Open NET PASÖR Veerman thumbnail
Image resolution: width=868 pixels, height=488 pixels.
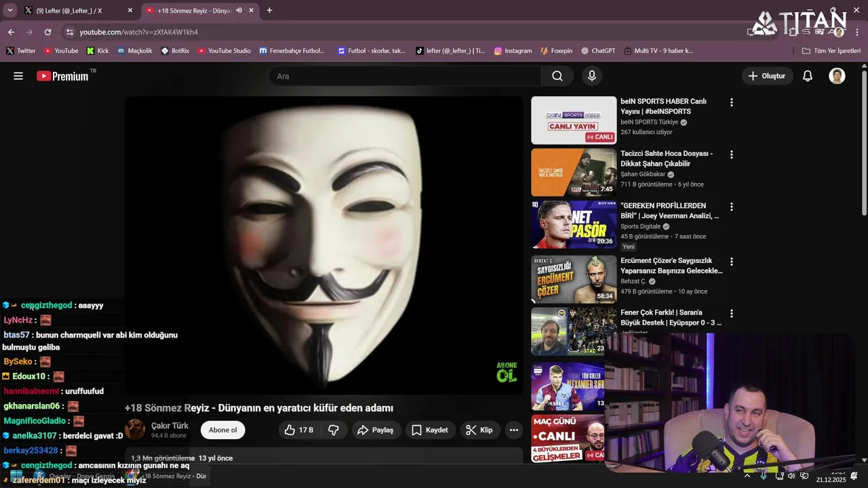coord(574,224)
